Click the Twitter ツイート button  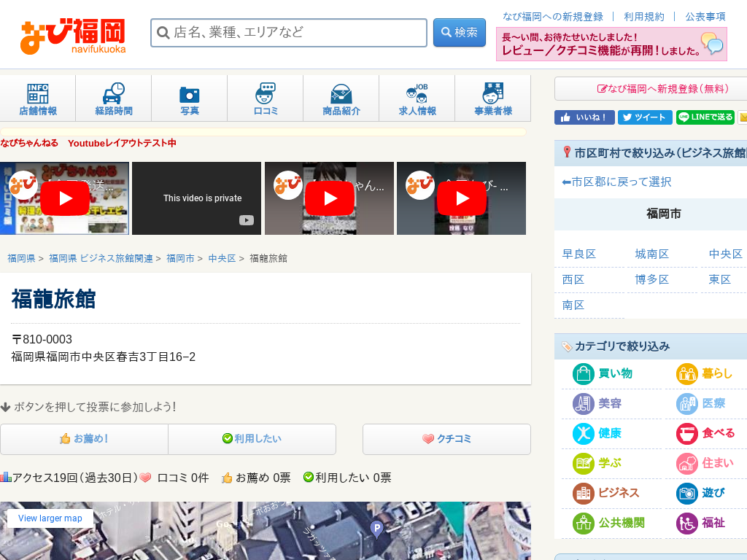pyautogui.click(x=645, y=117)
